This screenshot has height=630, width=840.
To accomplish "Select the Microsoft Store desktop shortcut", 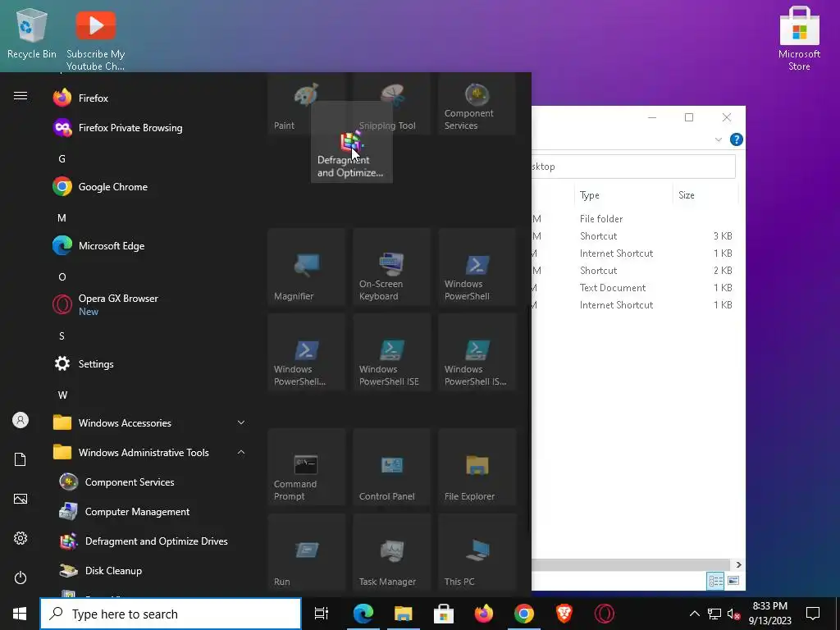I will (799, 39).
